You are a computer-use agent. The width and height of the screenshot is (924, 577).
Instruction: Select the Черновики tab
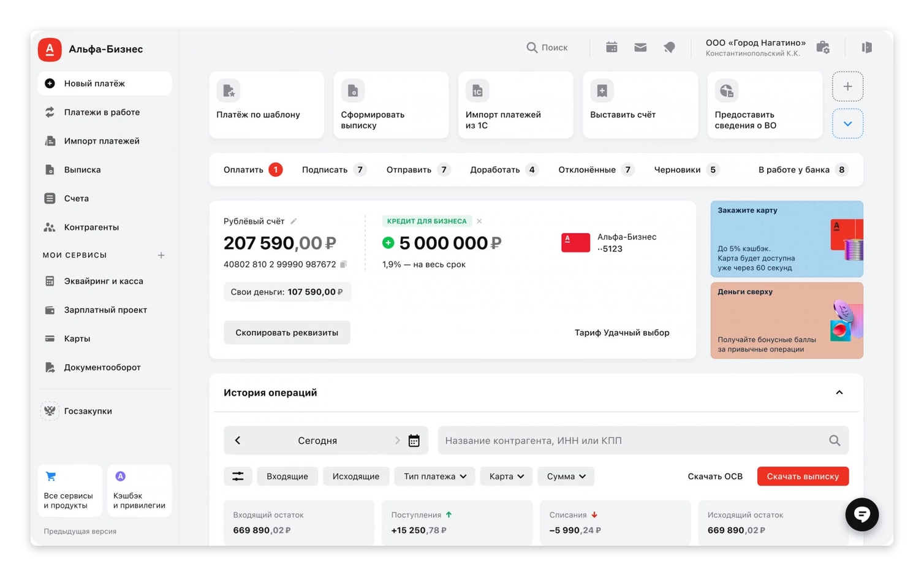(687, 170)
